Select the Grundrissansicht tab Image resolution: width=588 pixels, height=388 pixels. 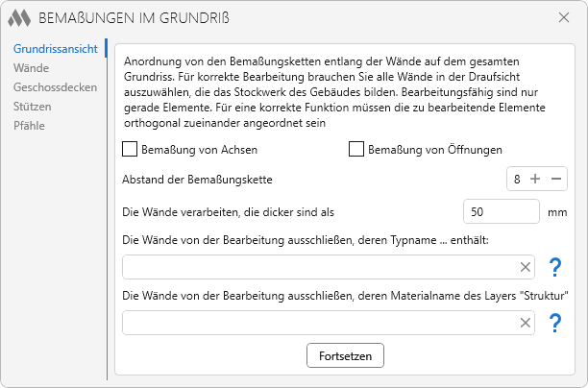coord(55,48)
